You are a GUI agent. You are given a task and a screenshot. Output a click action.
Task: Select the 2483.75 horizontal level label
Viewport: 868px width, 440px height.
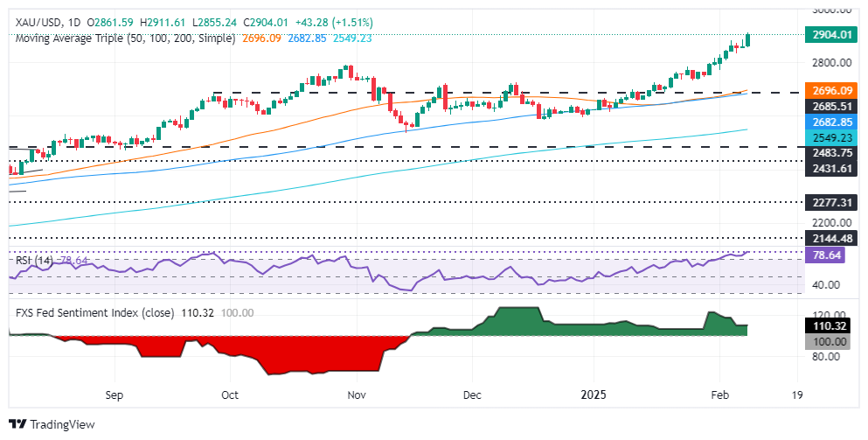click(x=830, y=152)
